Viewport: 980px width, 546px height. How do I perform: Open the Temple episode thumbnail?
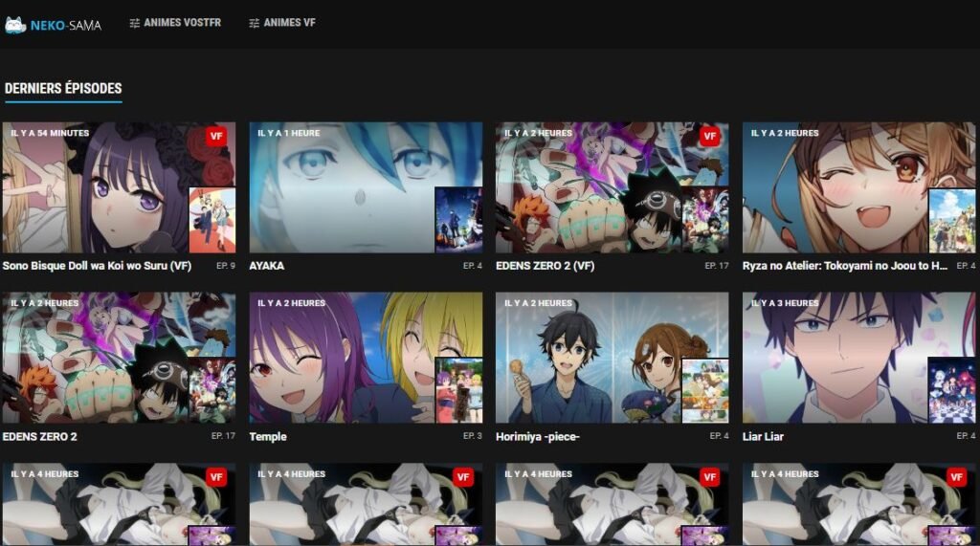(366, 358)
